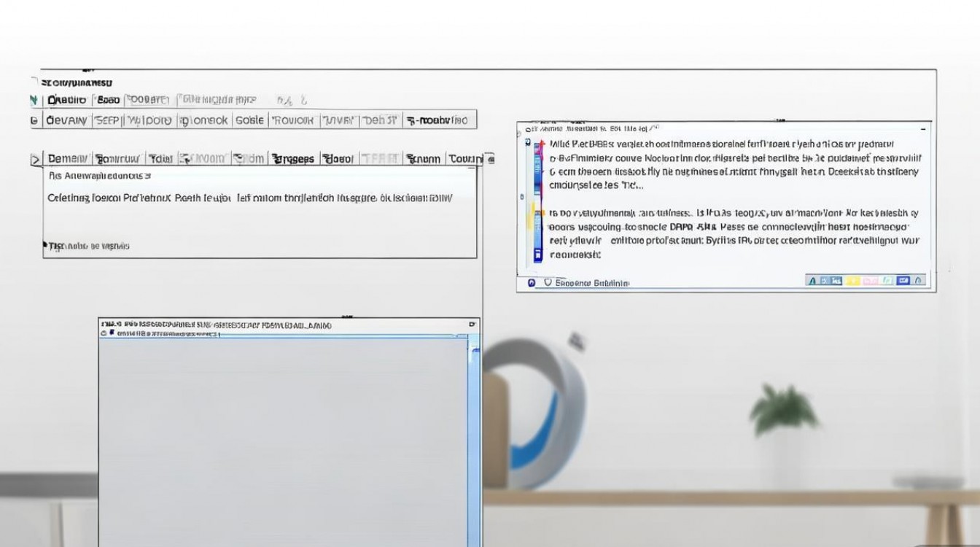The width and height of the screenshot is (980, 547).
Task: Select the bold sixth tab in the third row
Action: (293, 158)
